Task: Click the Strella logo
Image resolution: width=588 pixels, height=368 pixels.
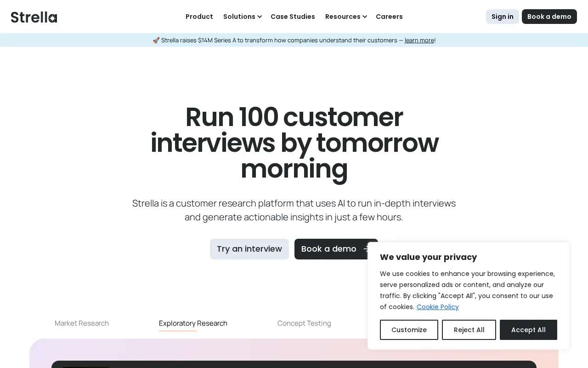Action: click(34, 17)
